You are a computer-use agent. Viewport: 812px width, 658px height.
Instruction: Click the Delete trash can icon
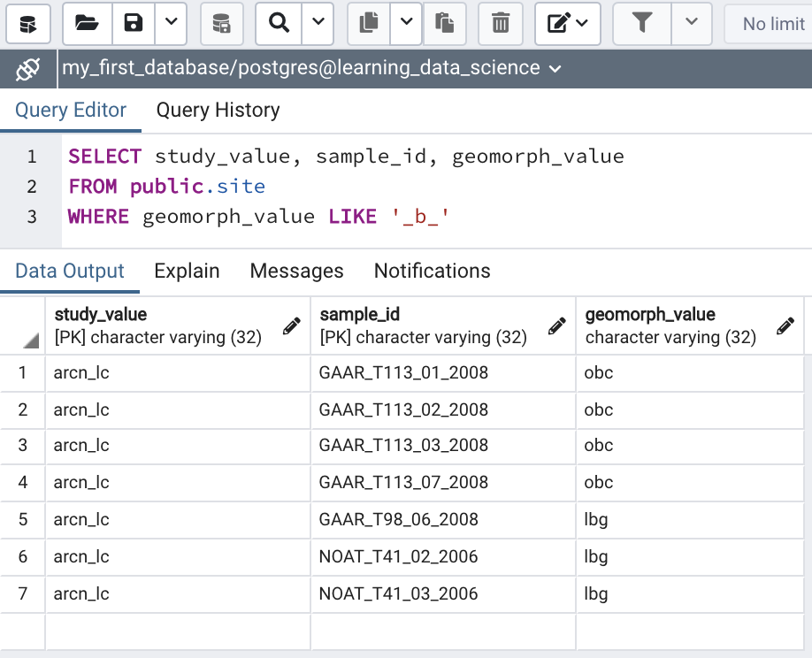[x=501, y=23]
